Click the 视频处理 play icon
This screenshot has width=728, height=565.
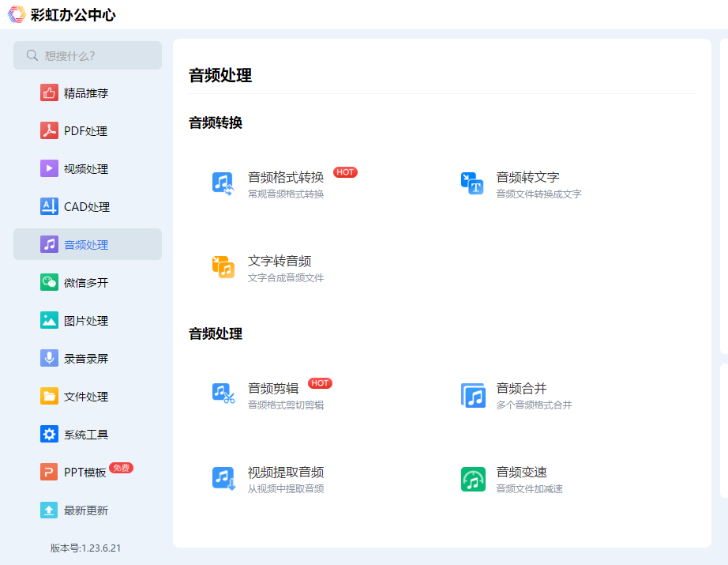(x=49, y=168)
